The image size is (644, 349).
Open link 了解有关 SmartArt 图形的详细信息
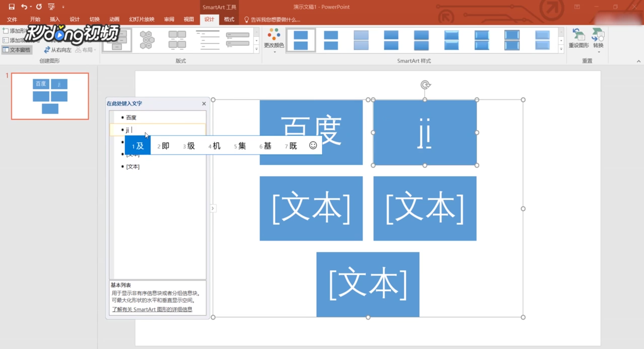[x=152, y=309]
